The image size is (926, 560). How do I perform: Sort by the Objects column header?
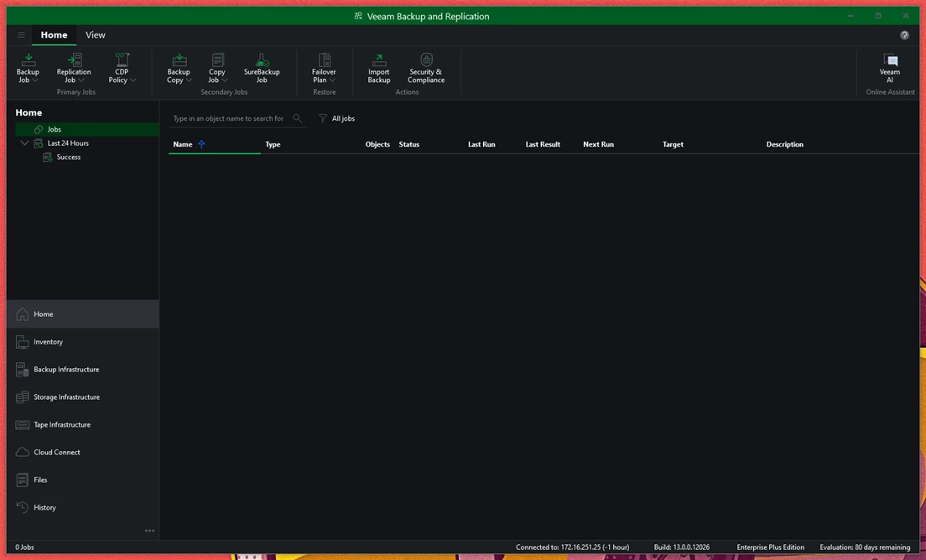coord(377,144)
